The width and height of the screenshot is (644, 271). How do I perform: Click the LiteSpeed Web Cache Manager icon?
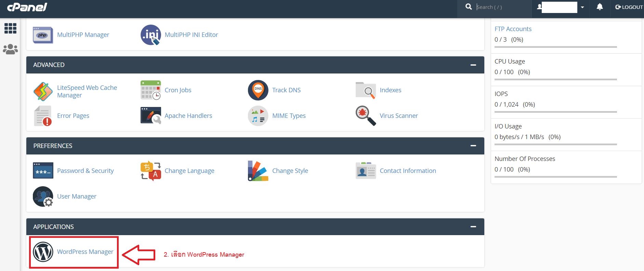tap(43, 91)
